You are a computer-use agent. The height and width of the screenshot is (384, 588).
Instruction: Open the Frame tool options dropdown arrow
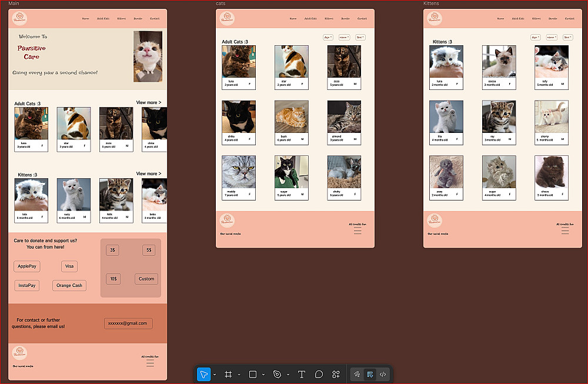239,375
